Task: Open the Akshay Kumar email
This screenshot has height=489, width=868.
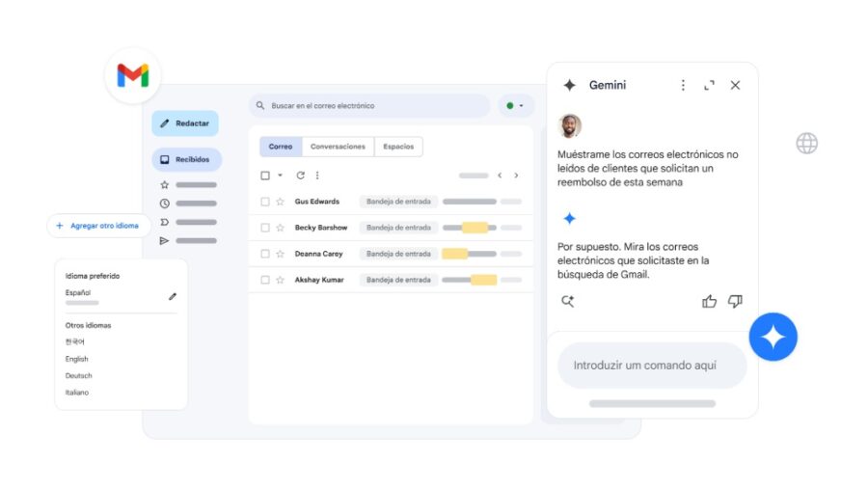Action: 391,280
